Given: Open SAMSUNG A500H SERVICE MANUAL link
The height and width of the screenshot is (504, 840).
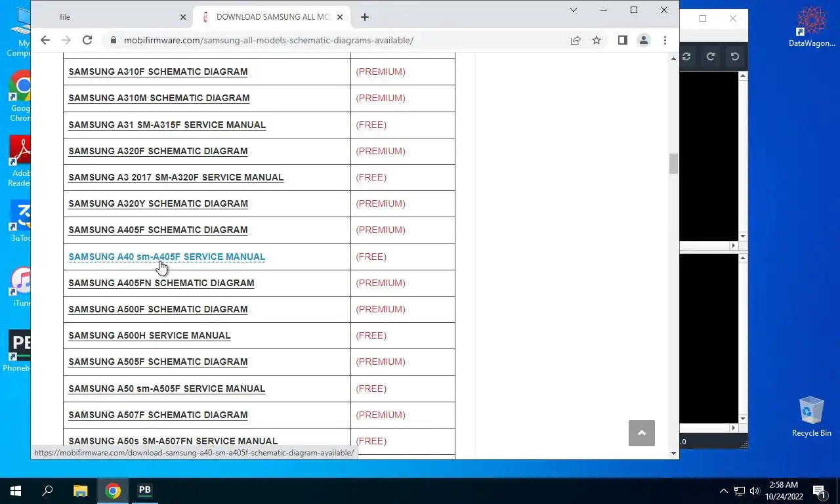Looking at the screenshot, I should click(x=150, y=335).
